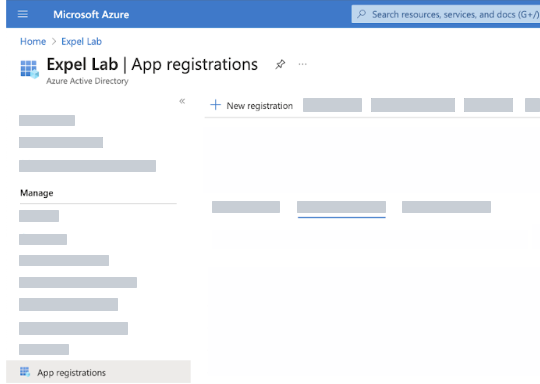Click the plus icon for New registration
The image size is (540, 384).
[215, 105]
